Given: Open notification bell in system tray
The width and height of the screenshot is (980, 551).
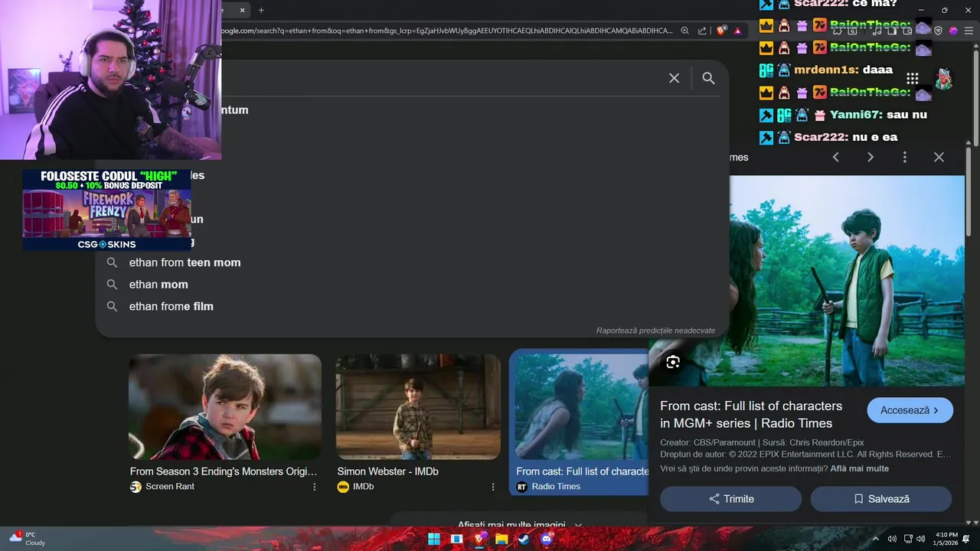Looking at the screenshot, I should [966, 539].
